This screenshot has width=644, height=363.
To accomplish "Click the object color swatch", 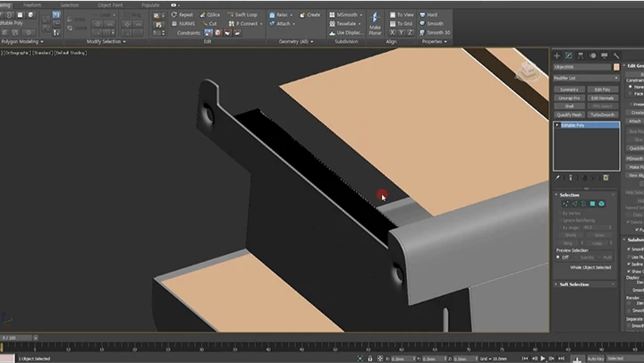I will (616, 67).
